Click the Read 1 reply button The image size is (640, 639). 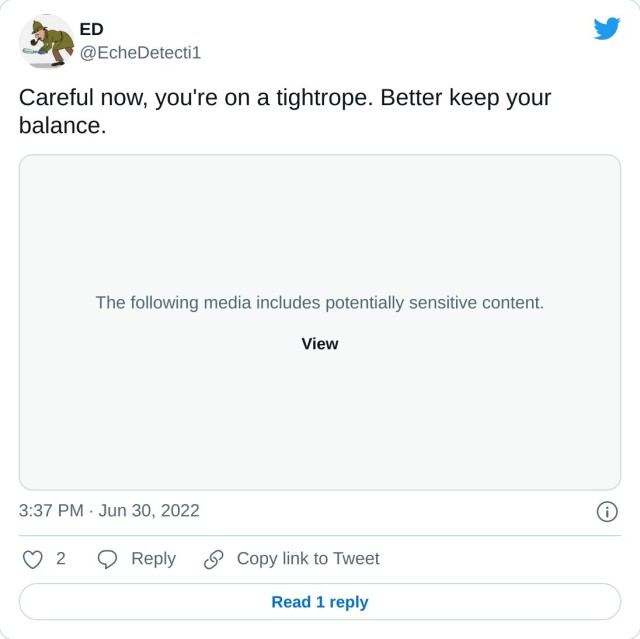point(320,602)
